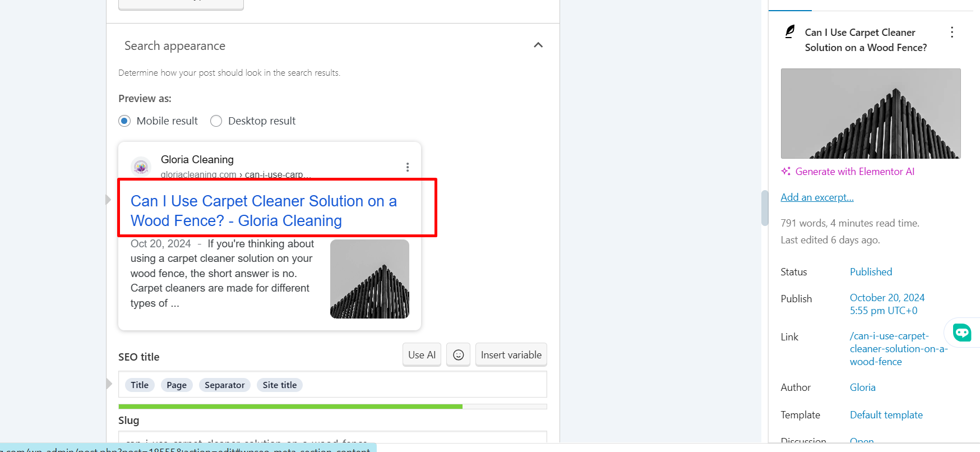Image resolution: width=980 pixels, height=452 pixels.
Task: Click the featured image thumbnail in sidebar
Action: pos(870,113)
